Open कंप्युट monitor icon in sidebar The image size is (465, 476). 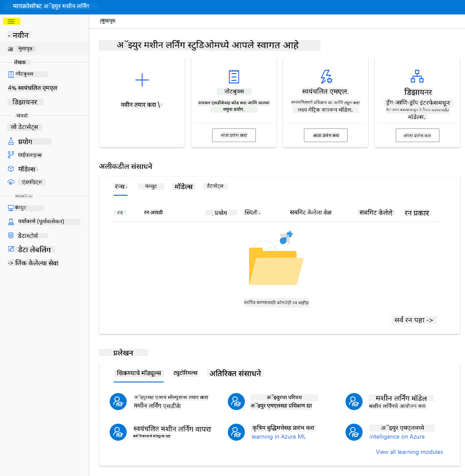11,208
